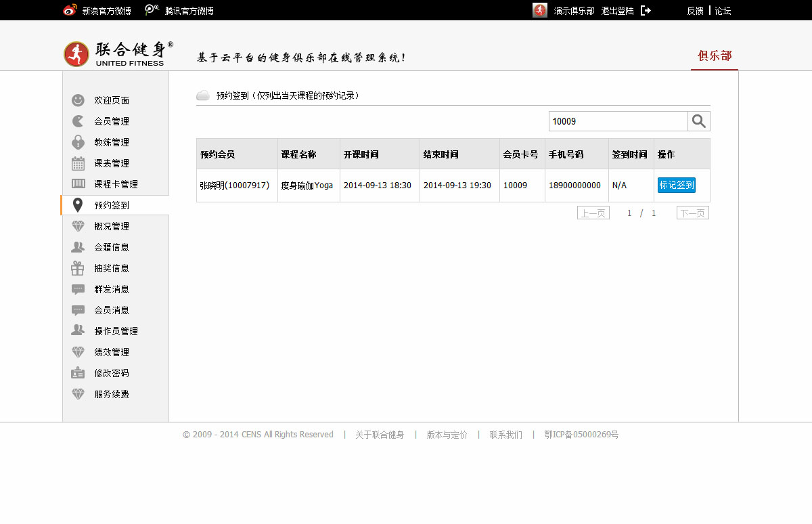Click the 教练管理 padlock icon

pyautogui.click(x=78, y=142)
